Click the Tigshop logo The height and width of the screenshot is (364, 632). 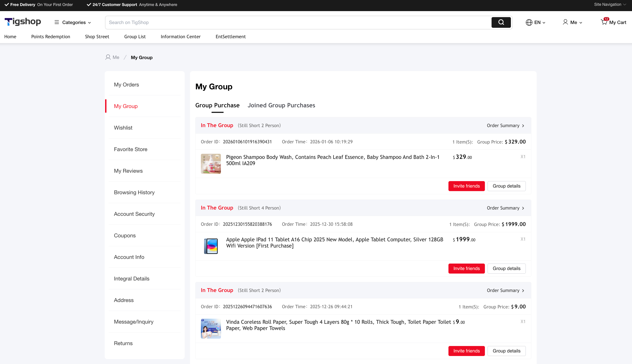[23, 22]
